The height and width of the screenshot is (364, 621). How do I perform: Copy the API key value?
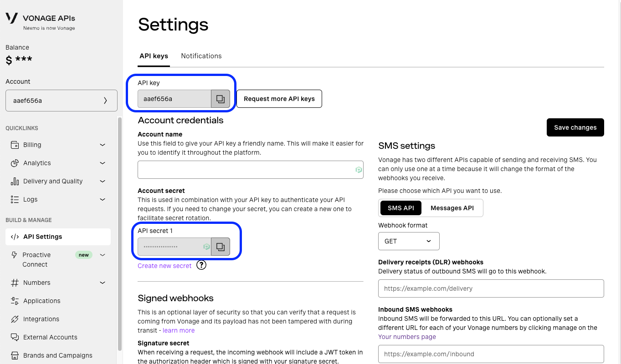[221, 99]
